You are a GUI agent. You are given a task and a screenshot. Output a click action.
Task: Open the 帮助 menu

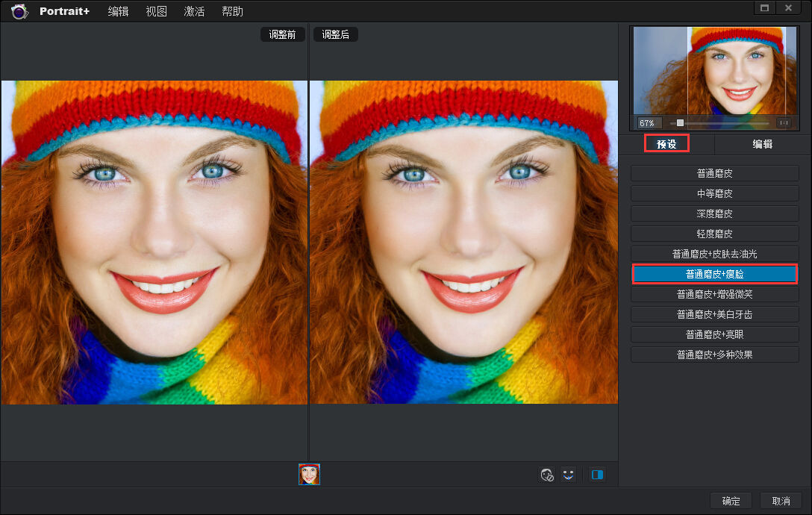pyautogui.click(x=233, y=11)
